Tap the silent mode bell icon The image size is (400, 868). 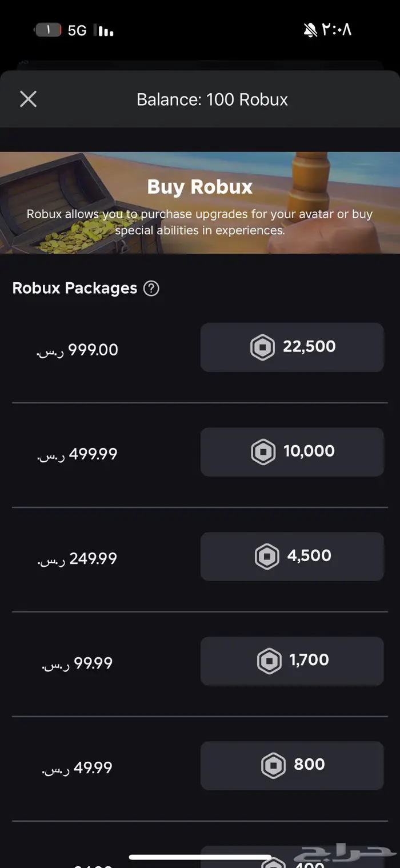(x=310, y=30)
